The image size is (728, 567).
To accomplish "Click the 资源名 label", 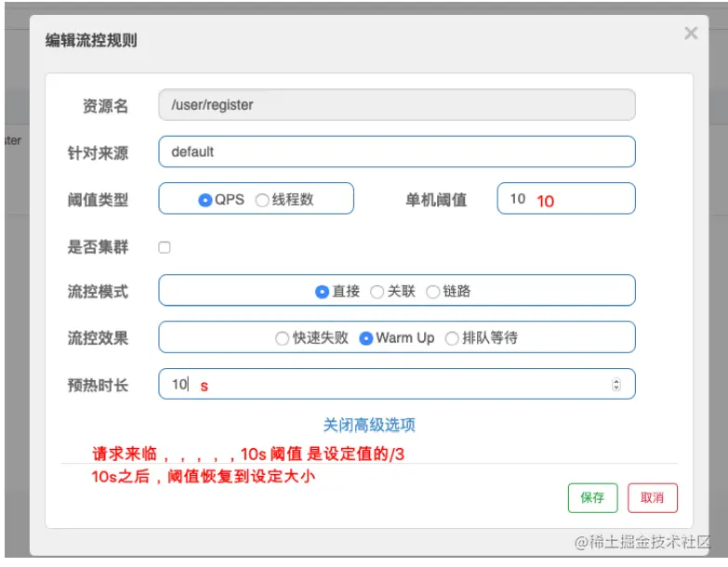I will pyautogui.click(x=105, y=106).
